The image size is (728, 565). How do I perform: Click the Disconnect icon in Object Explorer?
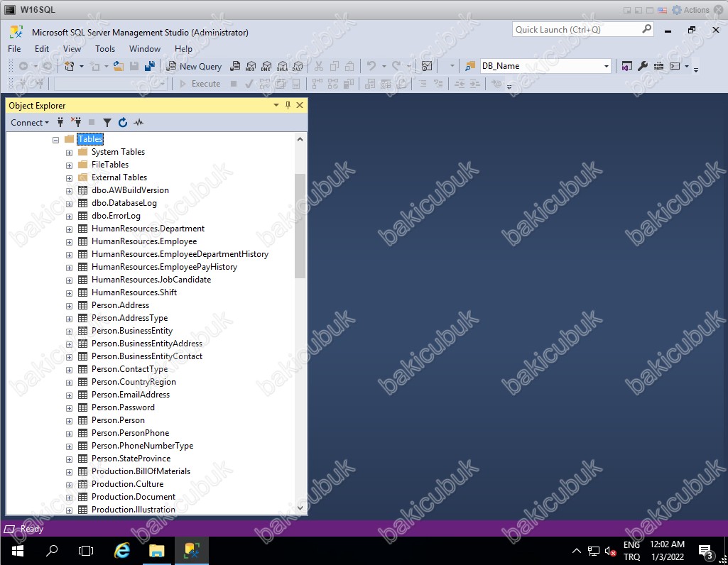(x=76, y=123)
